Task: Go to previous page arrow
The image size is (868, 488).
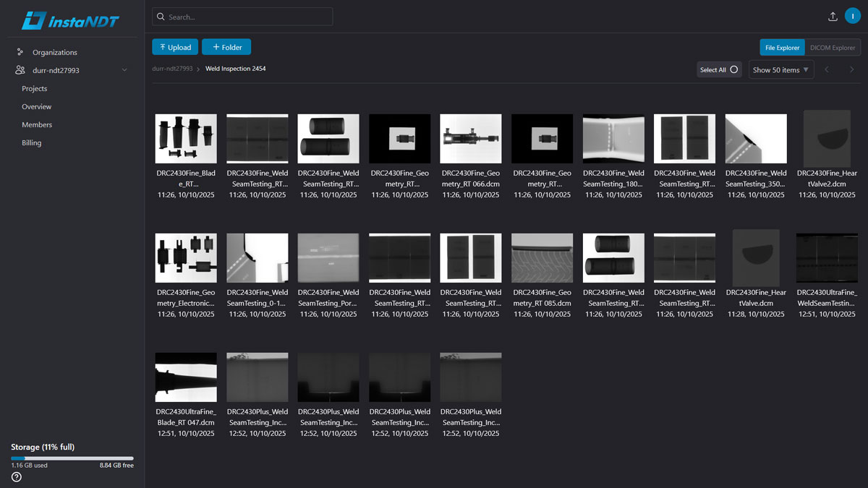Action: [x=827, y=70]
